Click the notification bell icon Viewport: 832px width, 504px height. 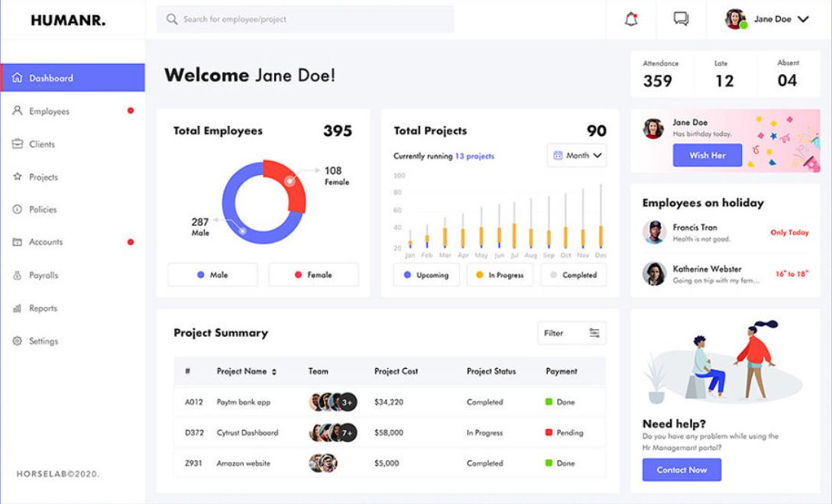(631, 20)
